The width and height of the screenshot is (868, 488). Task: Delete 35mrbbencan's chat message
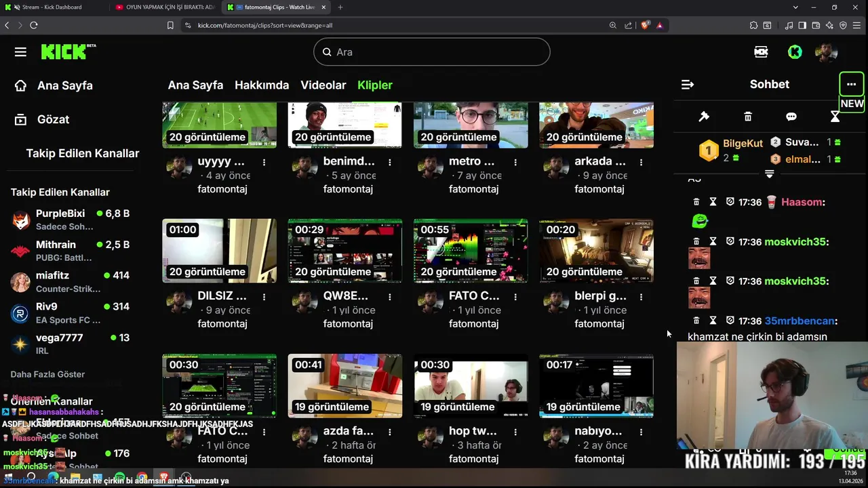coord(696,321)
